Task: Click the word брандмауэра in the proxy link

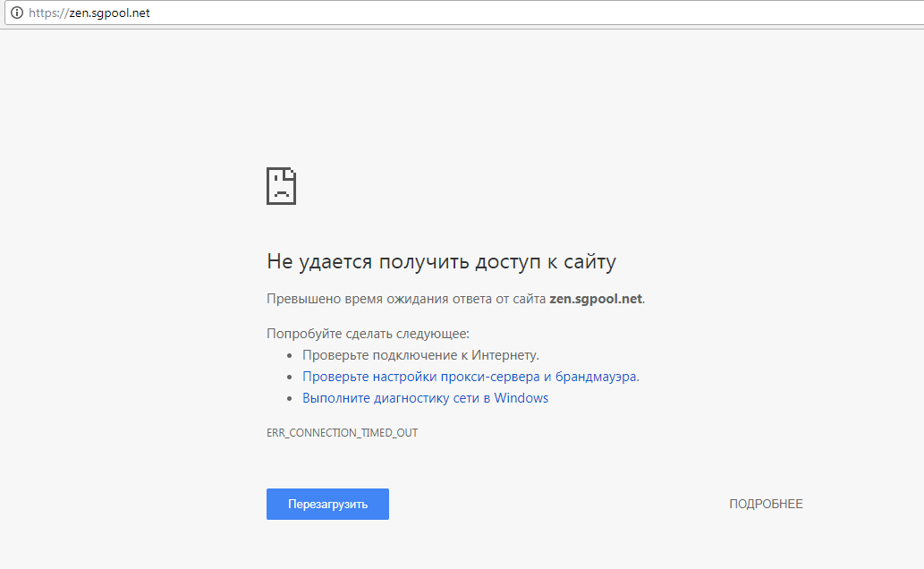Action: click(x=597, y=377)
